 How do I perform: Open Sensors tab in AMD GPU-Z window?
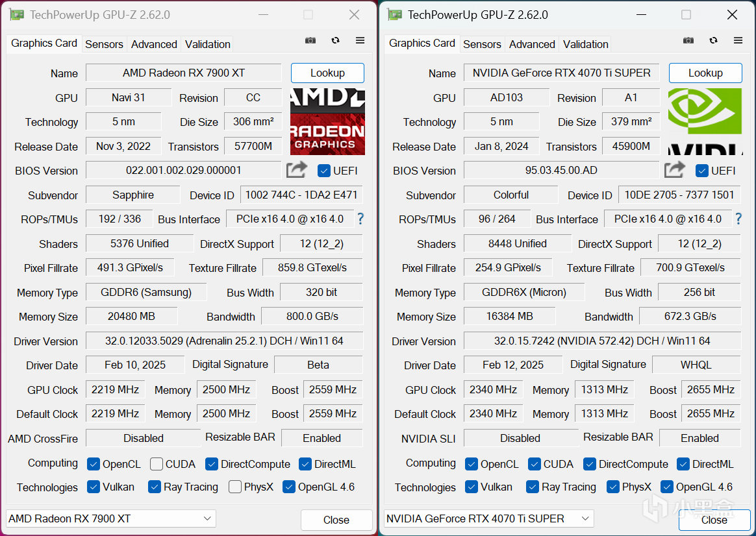(104, 44)
